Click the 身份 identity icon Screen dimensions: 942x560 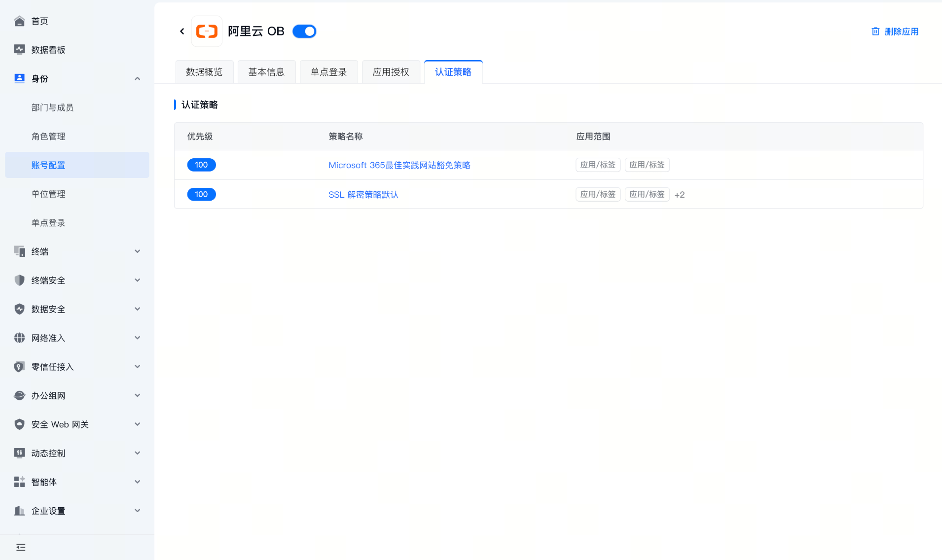(x=19, y=78)
